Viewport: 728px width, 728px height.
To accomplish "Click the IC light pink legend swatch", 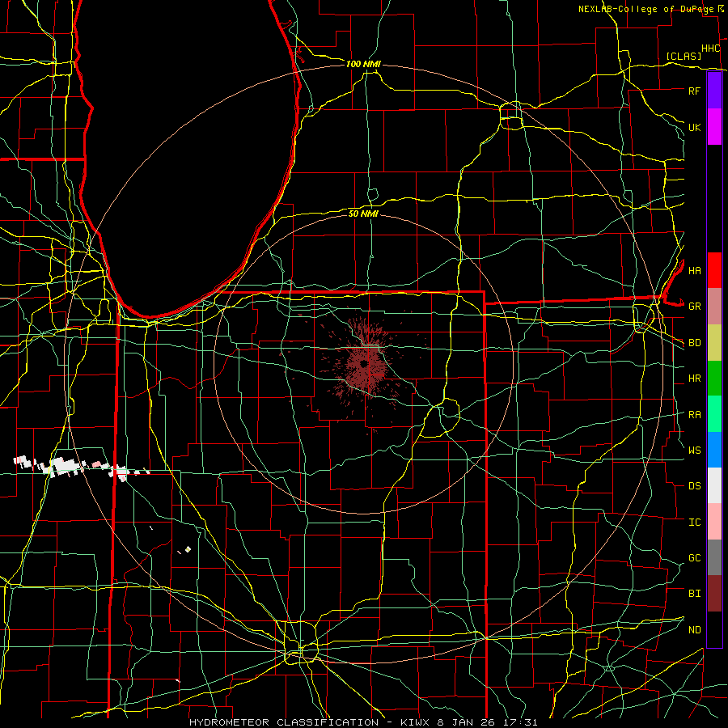I will tap(714, 522).
